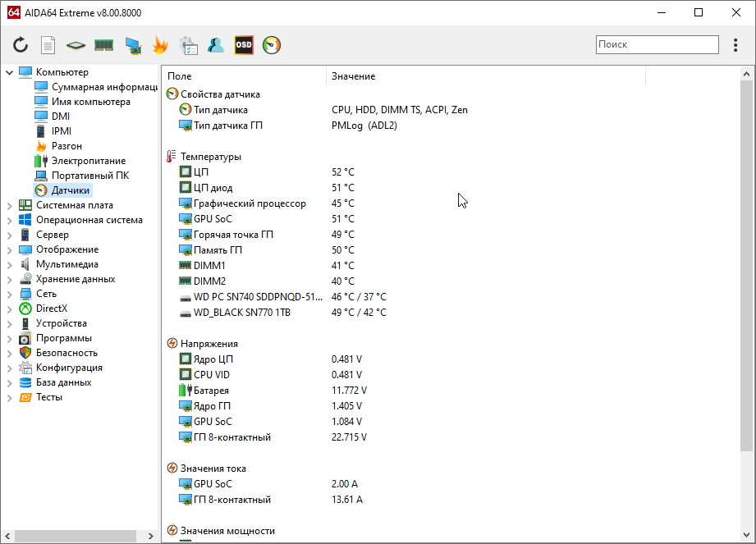The width and height of the screenshot is (756, 544).
Task: Open the settings checklist toolbar icon
Action: (x=189, y=45)
